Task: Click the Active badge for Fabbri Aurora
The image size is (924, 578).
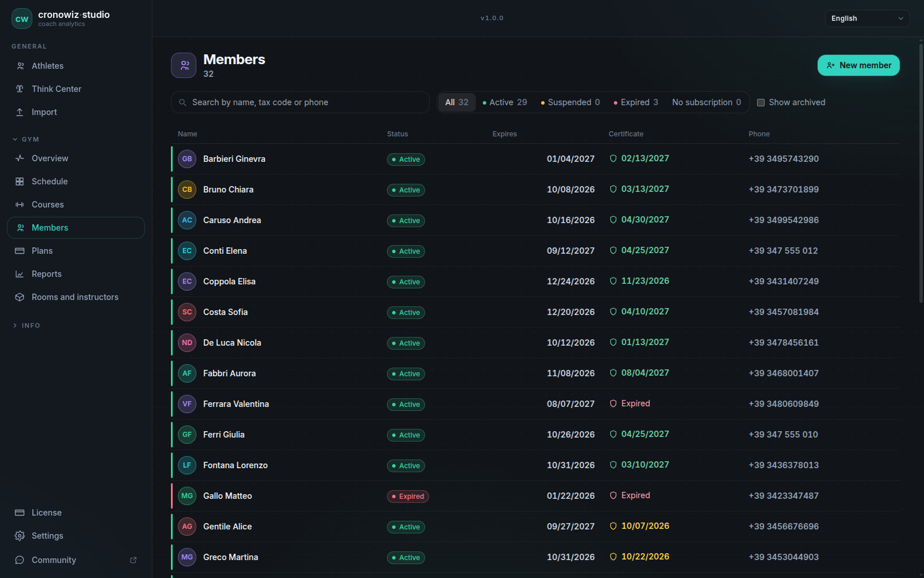Action: point(406,374)
